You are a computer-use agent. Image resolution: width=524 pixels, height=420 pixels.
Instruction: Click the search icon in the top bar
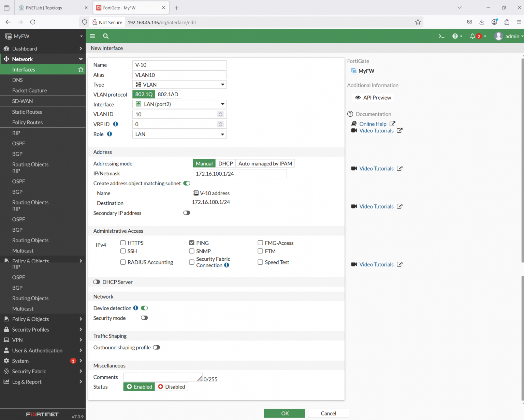(105, 36)
